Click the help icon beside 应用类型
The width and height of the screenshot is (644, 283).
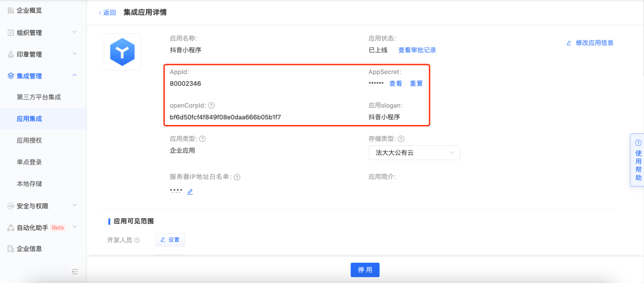[202, 139]
